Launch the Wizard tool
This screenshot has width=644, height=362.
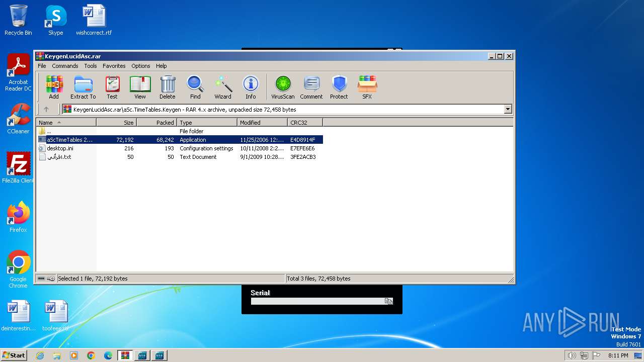(223, 87)
